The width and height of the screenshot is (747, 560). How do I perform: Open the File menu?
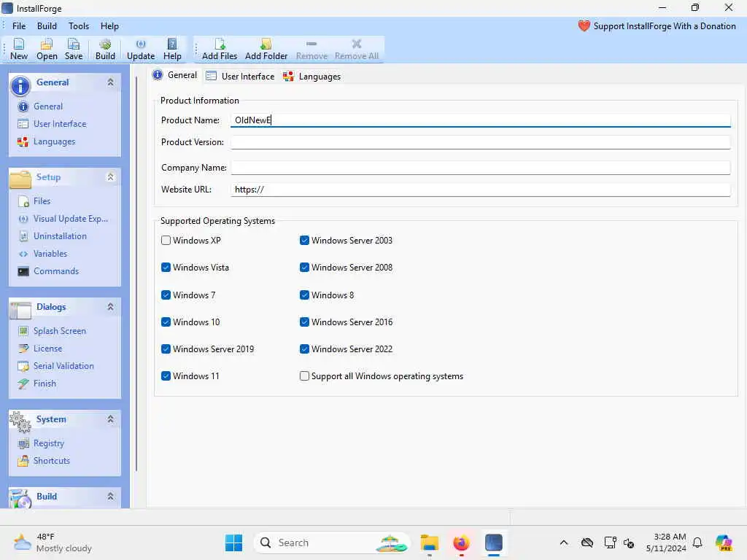tap(19, 26)
